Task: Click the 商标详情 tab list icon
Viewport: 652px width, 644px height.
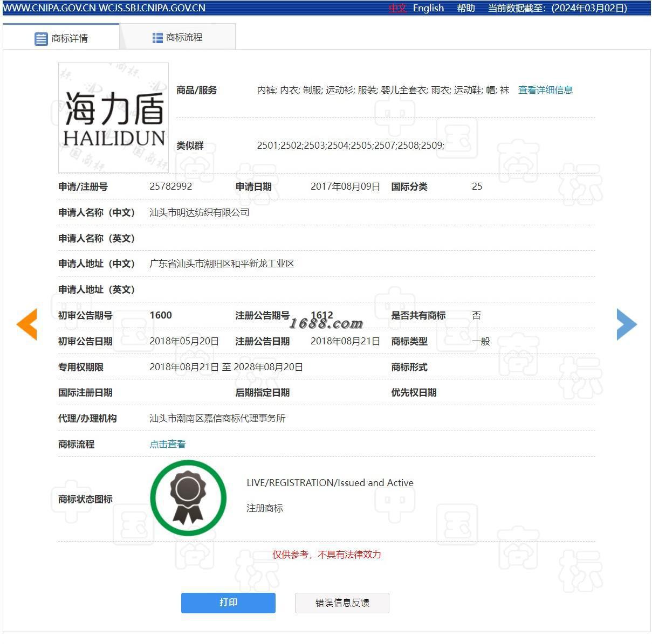Action: click(41, 39)
